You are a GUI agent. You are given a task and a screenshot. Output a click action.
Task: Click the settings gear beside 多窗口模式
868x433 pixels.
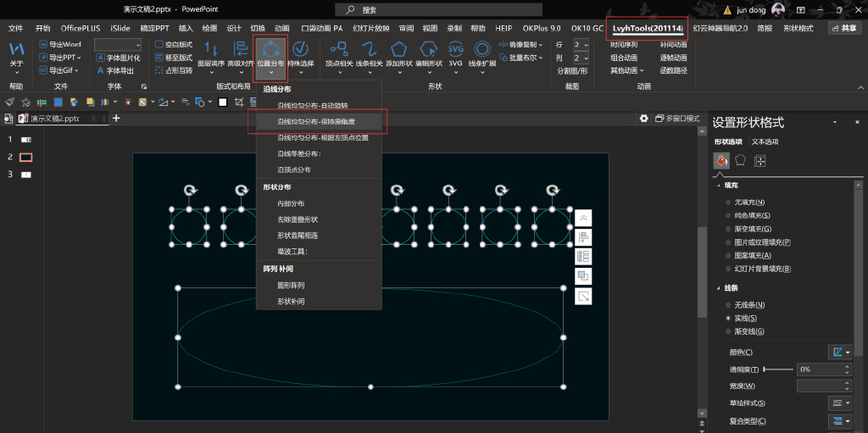point(644,119)
